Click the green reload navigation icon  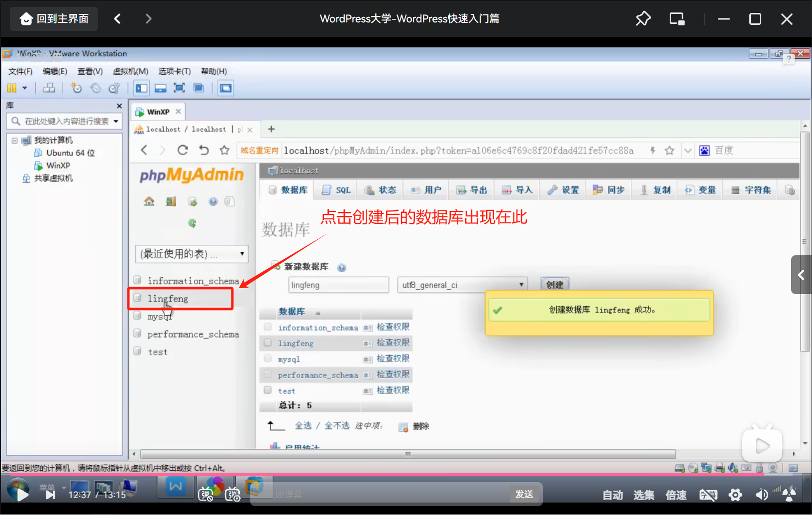point(192,223)
